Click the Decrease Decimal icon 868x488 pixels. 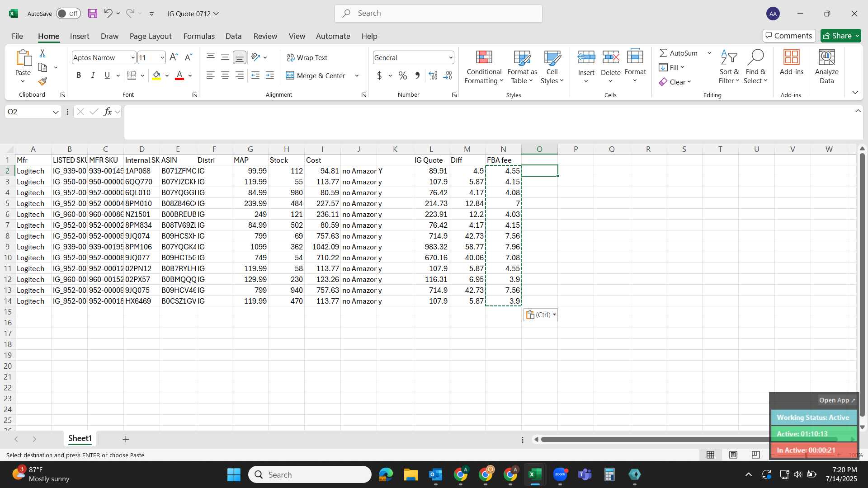[x=448, y=75]
